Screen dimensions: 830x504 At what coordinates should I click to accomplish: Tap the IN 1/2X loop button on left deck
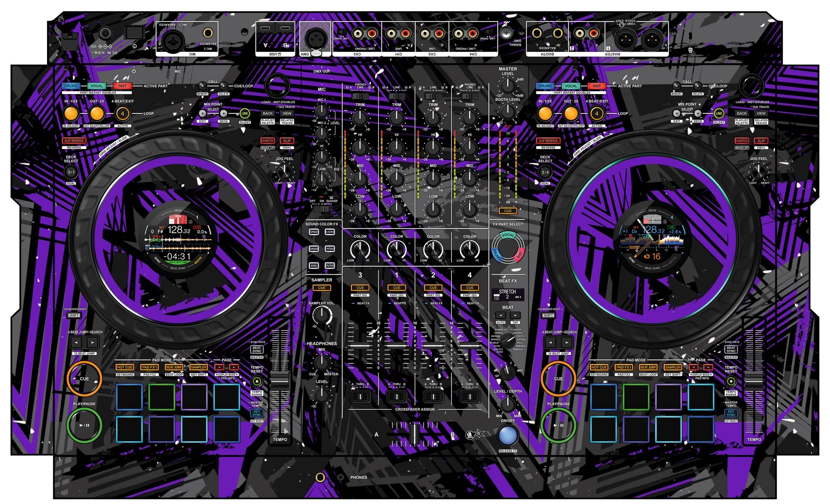(71, 114)
